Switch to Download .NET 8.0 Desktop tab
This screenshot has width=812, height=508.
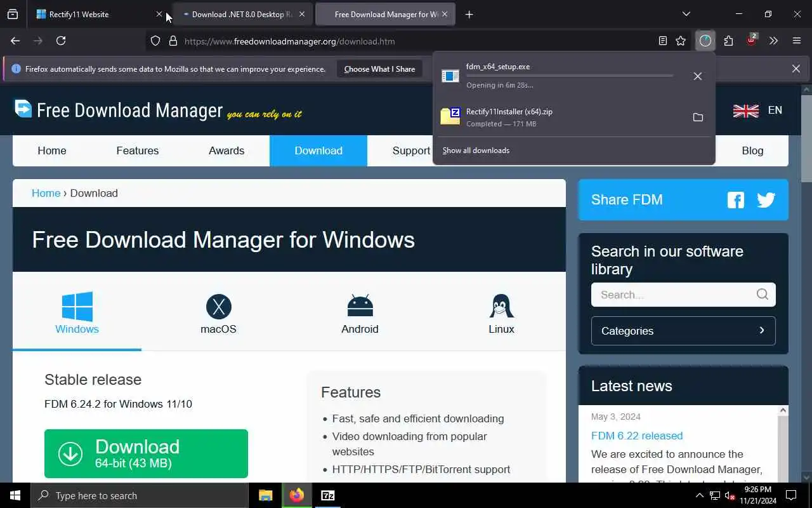tap(242, 14)
